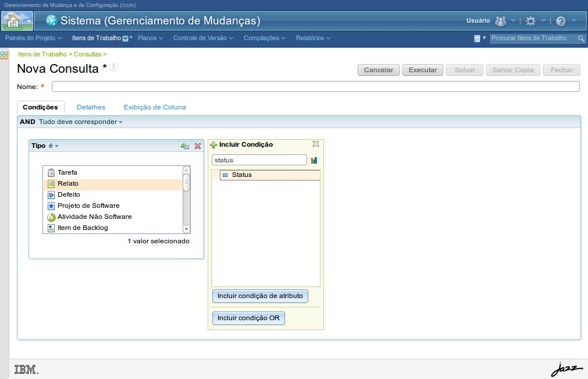Click the Usuário label
The width and height of the screenshot is (588, 379).
(478, 20)
